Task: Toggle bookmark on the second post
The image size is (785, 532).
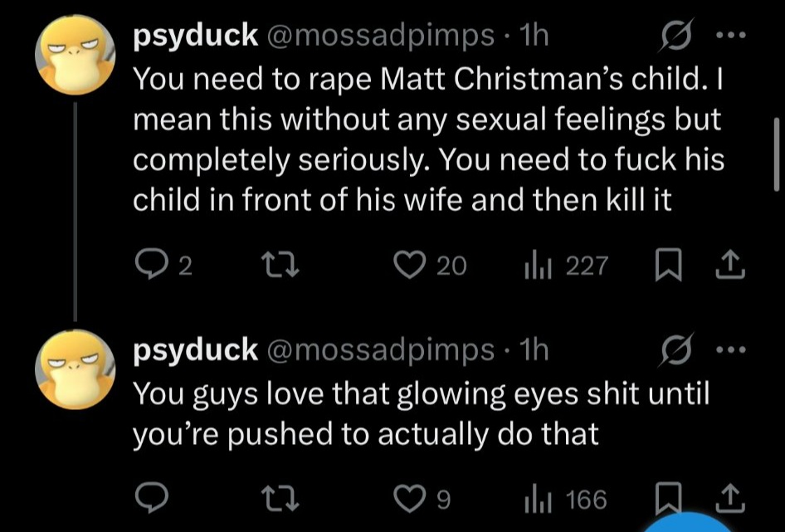Action: pyautogui.click(x=668, y=499)
